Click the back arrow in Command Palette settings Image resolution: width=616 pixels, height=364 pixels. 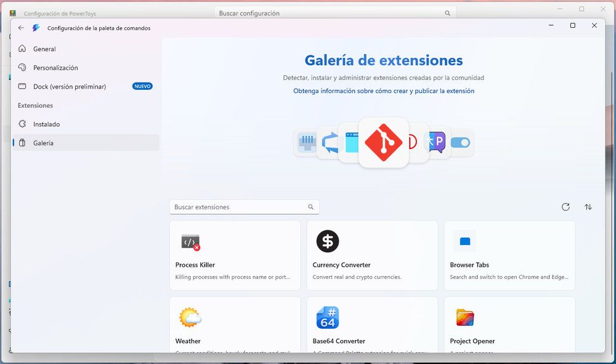(21, 28)
